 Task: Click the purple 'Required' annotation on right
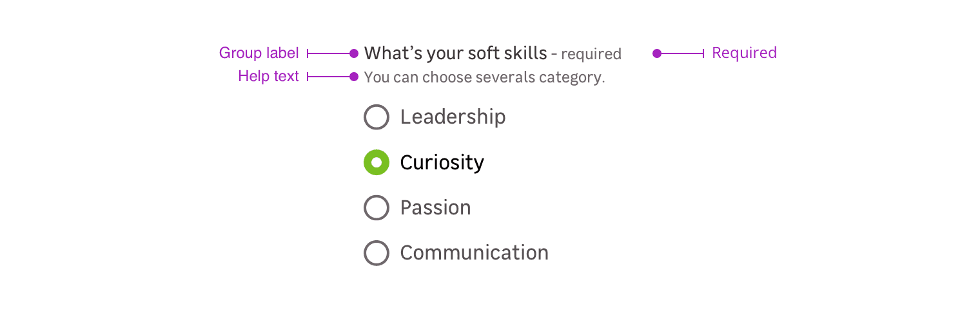(744, 53)
